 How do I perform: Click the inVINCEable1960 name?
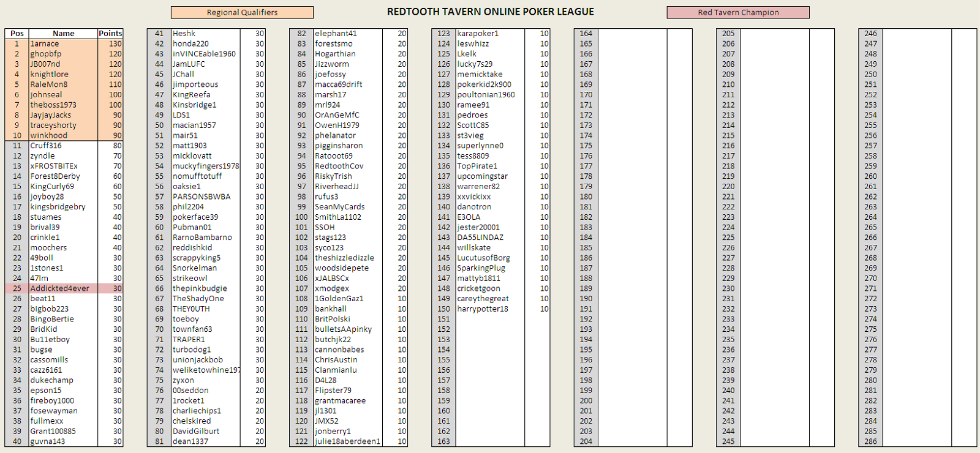[x=205, y=54]
